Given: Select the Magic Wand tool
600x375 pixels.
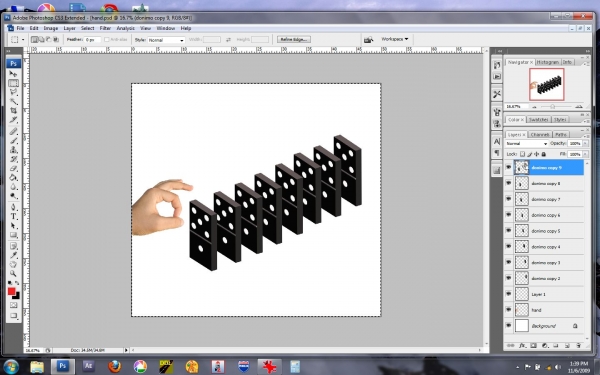Looking at the screenshot, I should pos(13,101).
